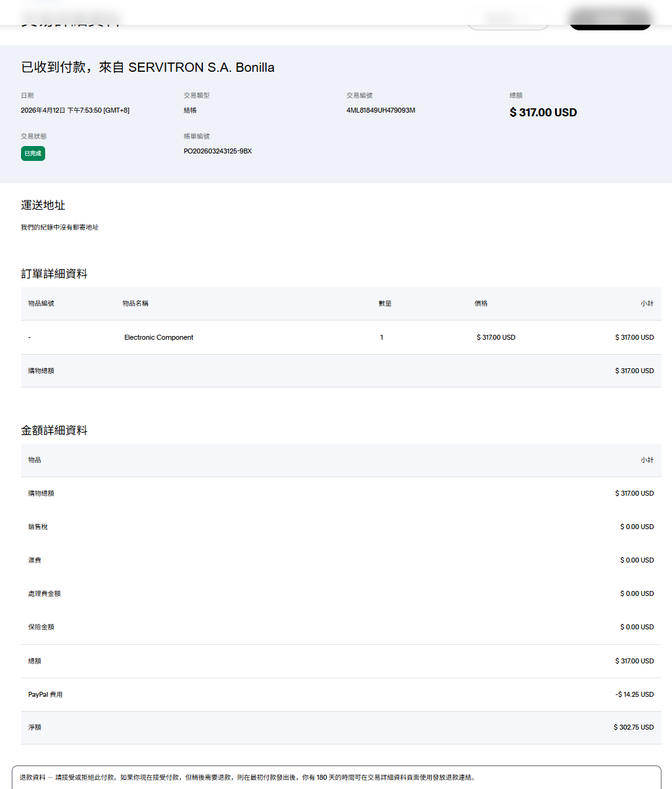Click the 退款資料 refund notice box
This screenshot has height=789, width=672.
point(335,777)
